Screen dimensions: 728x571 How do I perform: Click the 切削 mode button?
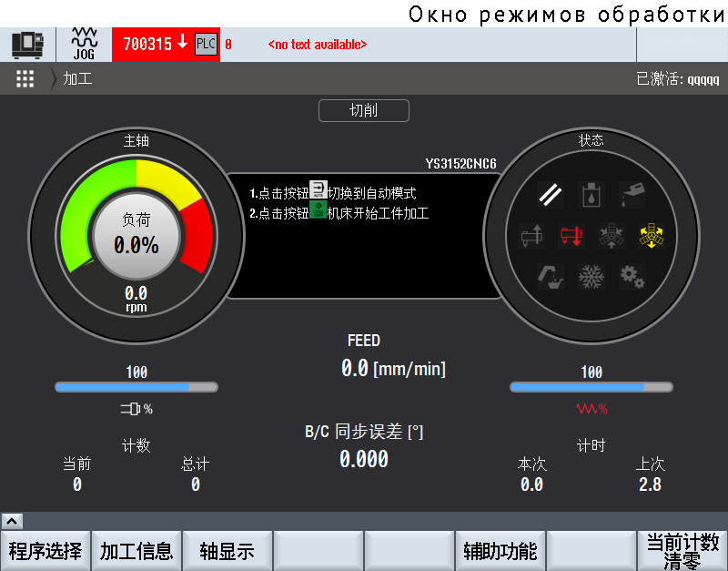[x=364, y=110]
